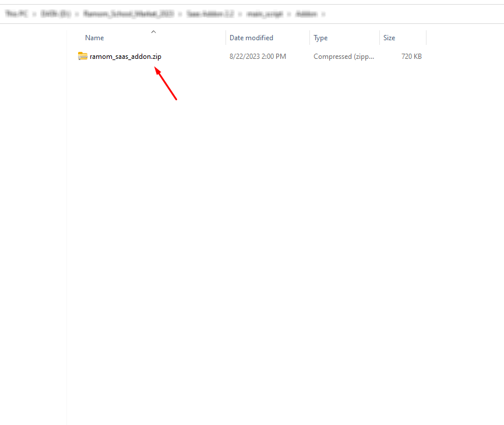This screenshot has height=425, width=504.
Task: Click the 8/22/2023 2:00 PM date cell
Action: 258,57
